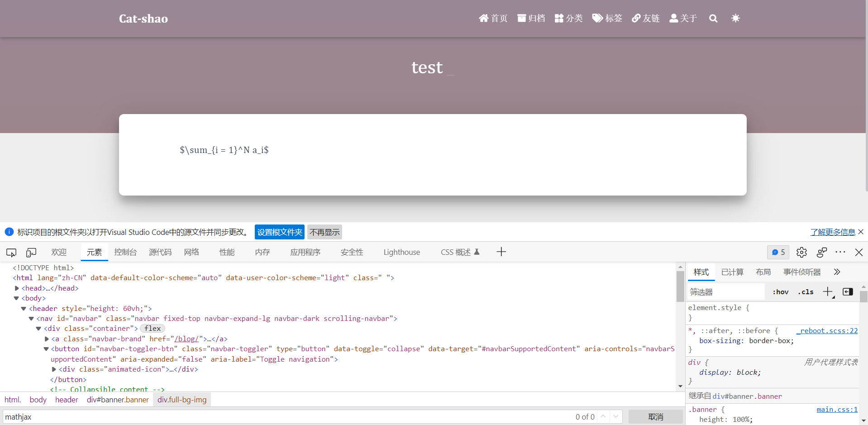Screen dimensions: 868x425
Task: Select div#banner.banner in the breadcrumb
Action: click(118, 400)
